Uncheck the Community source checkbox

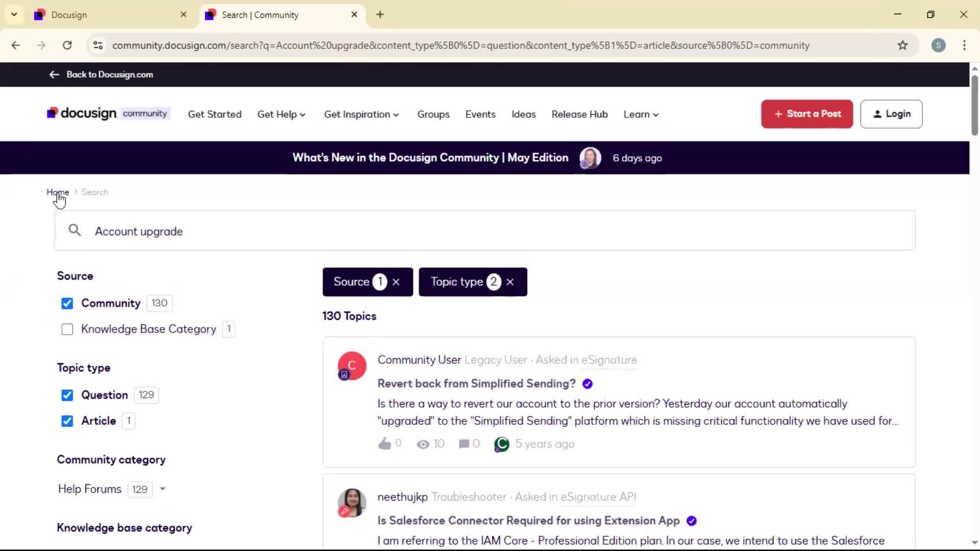click(67, 304)
